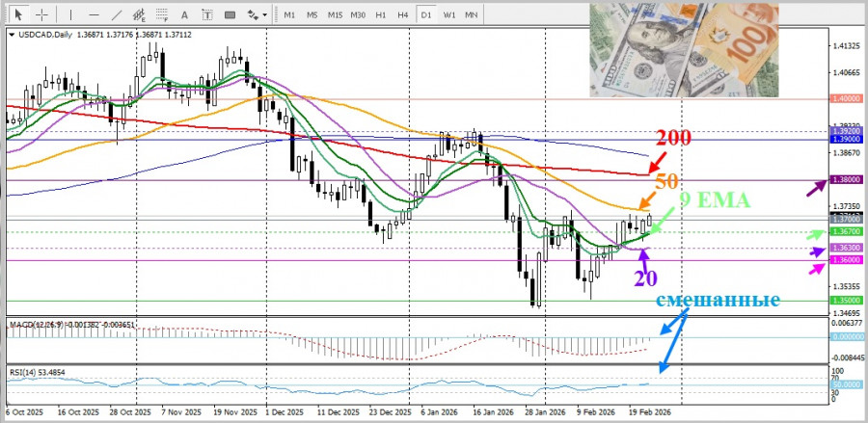Click the 16 Oct 2025 date label
The height and width of the screenshot is (423, 868).
pos(78,413)
